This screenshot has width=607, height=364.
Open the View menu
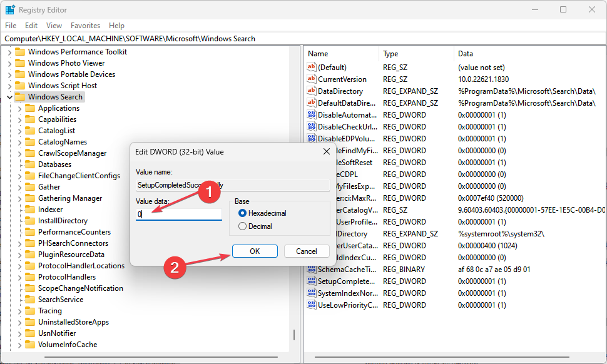click(x=54, y=26)
